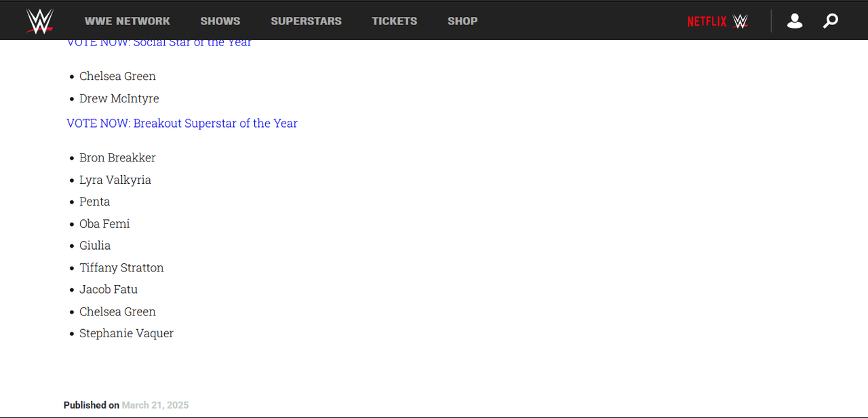Screen dimensions: 868x418
Task: Click Lyra Valkyria list entry
Action: (x=115, y=180)
